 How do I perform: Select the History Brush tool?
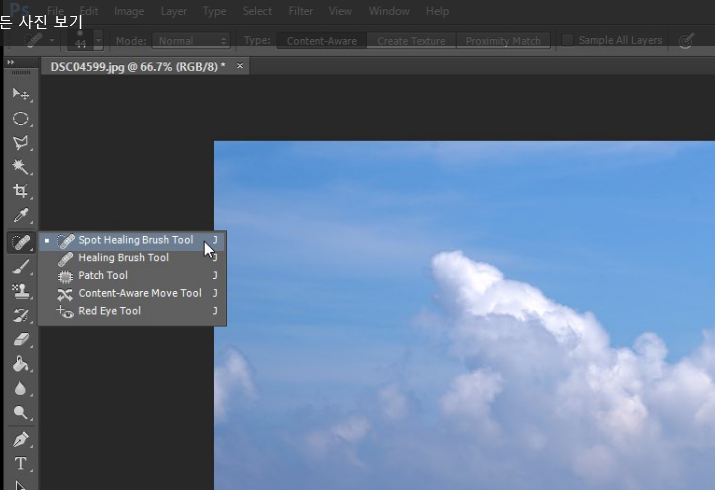[x=21, y=315]
